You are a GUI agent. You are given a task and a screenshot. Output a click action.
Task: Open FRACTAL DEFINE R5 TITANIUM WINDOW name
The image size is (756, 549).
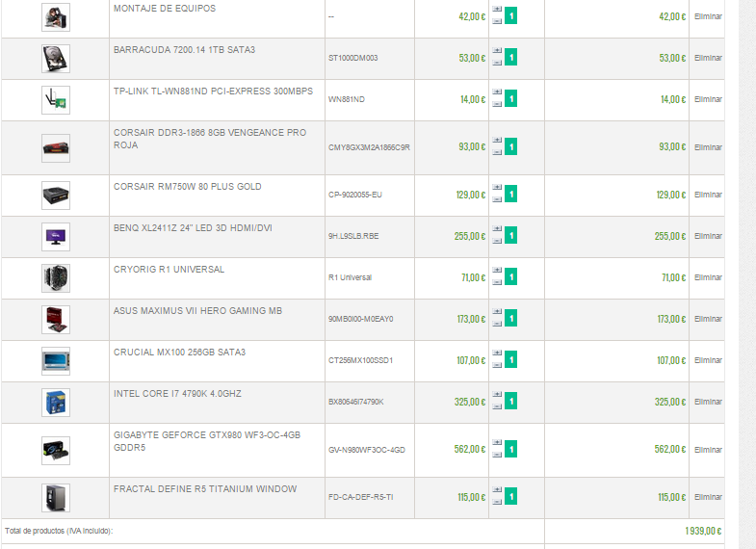click(x=205, y=489)
